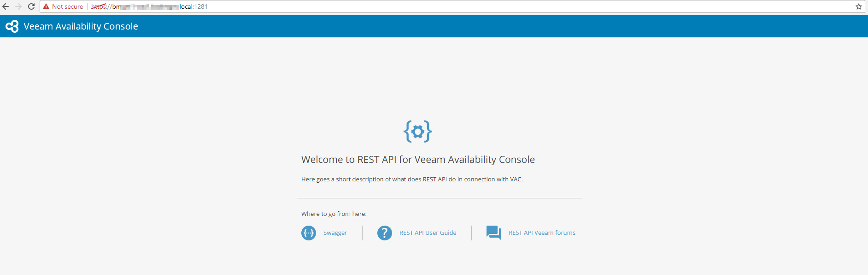Screen dimensions: 868x275
Task: Open the Swagger link
Action: click(x=335, y=233)
